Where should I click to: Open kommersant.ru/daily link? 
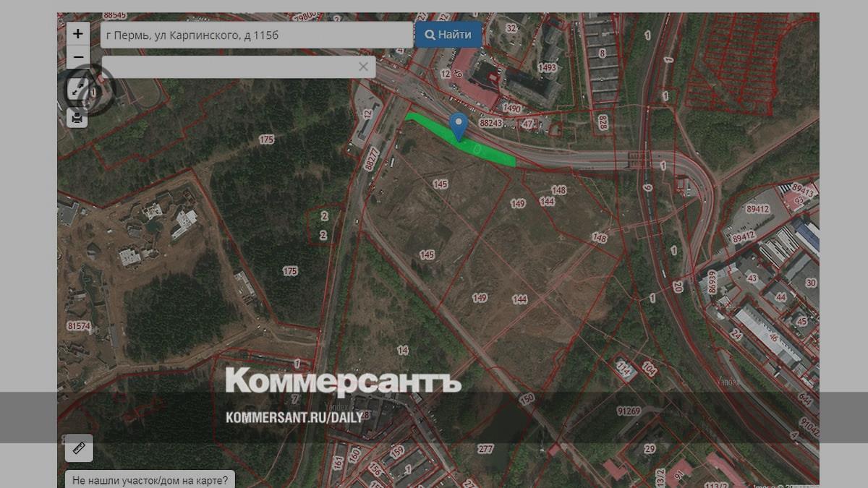pos(294,418)
